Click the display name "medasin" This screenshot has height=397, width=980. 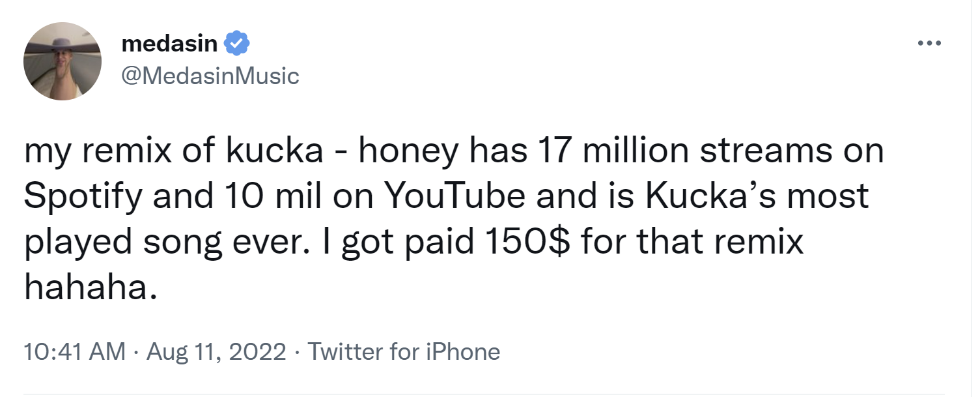pyautogui.click(x=171, y=44)
